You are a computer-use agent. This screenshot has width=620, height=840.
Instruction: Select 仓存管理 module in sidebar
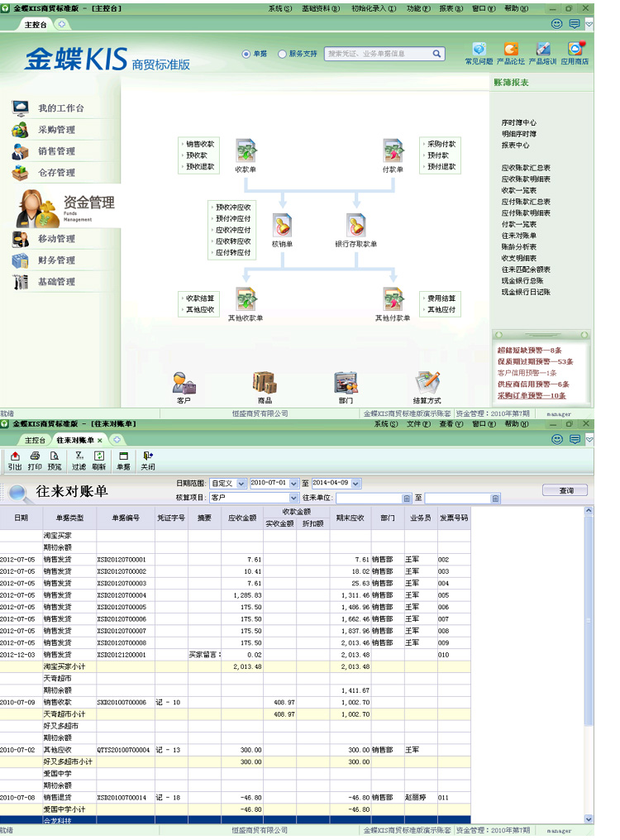[56, 172]
